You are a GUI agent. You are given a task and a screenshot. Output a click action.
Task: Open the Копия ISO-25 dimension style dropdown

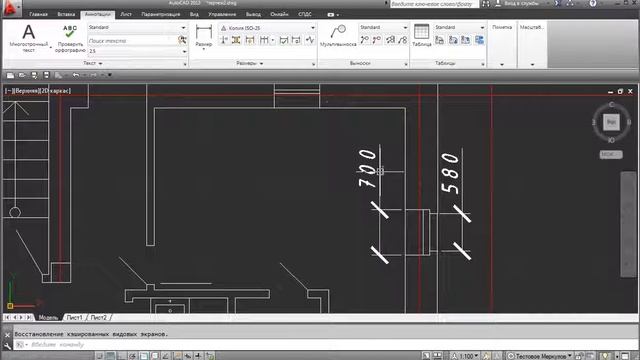coord(313,28)
